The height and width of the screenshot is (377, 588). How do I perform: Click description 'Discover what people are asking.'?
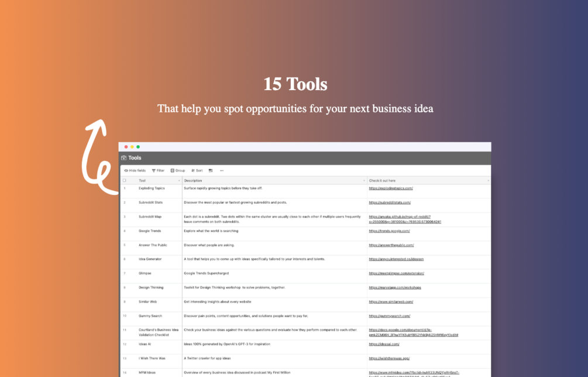[x=209, y=245]
